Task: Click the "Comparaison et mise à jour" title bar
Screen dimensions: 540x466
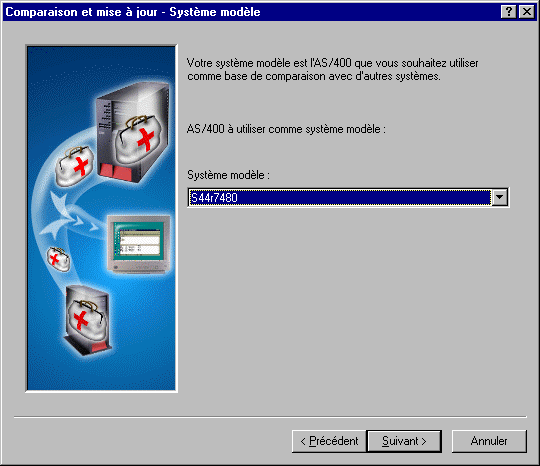Action: [x=133, y=12]
